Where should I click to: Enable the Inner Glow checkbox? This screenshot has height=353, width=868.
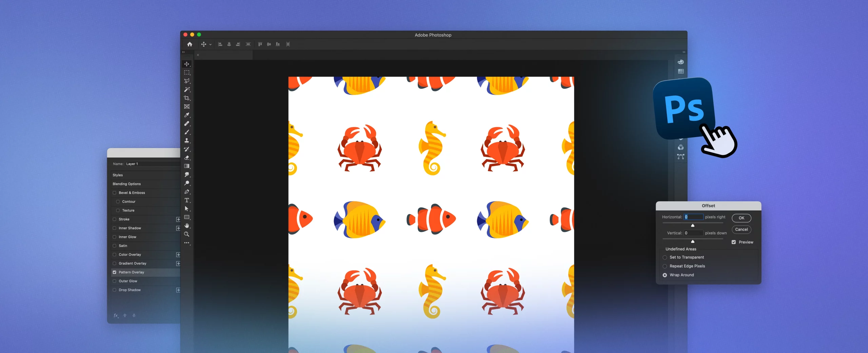coord(115,237)
